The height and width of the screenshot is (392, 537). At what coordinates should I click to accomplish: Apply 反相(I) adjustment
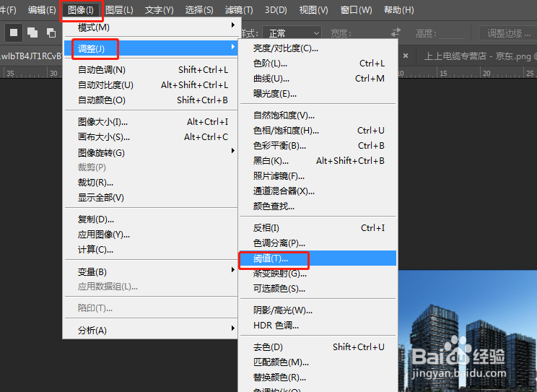tap(318, 228)
